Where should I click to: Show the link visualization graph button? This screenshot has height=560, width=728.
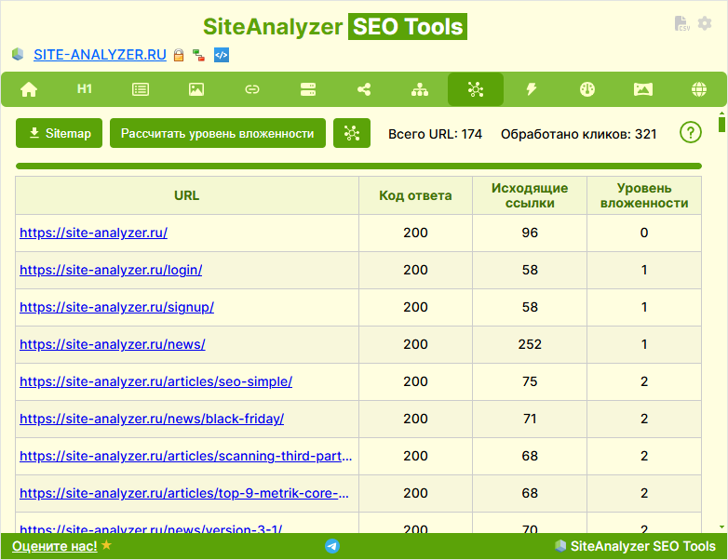click(352, 133)
